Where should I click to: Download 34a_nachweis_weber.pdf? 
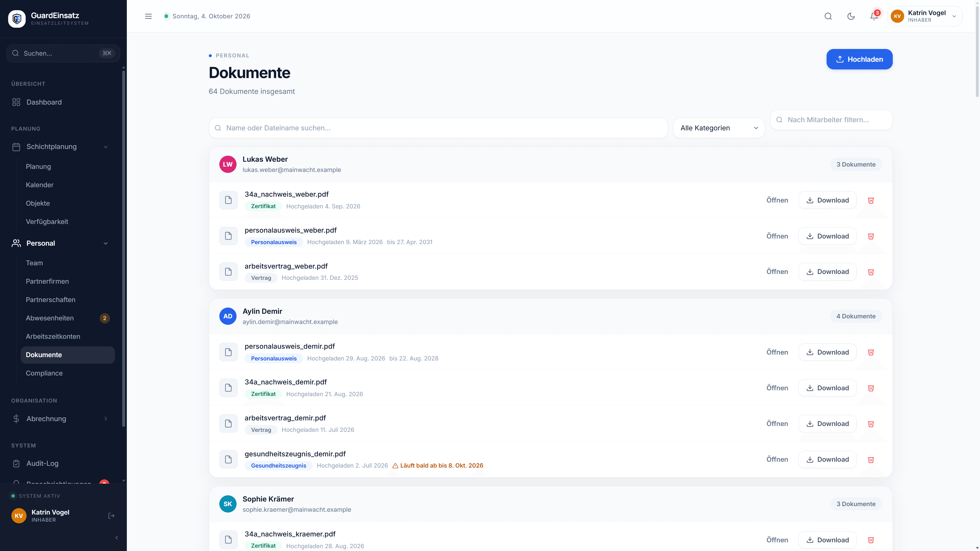click(827, 200)
